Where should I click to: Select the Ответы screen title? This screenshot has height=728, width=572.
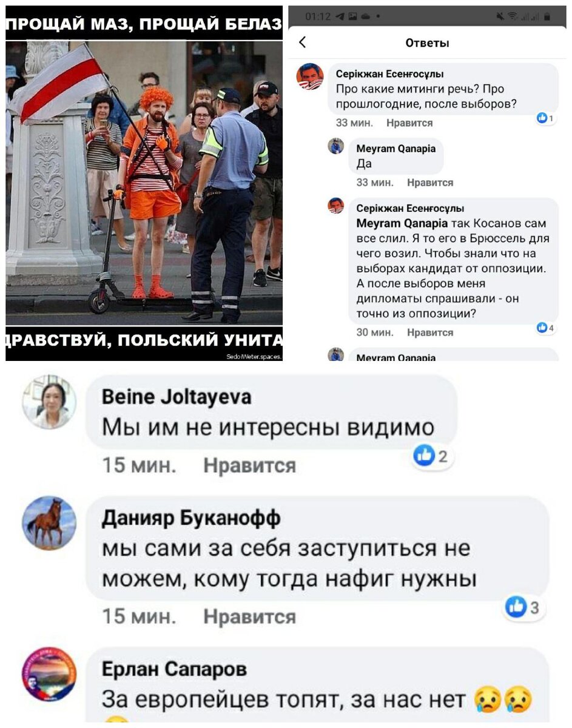point(427,42)
